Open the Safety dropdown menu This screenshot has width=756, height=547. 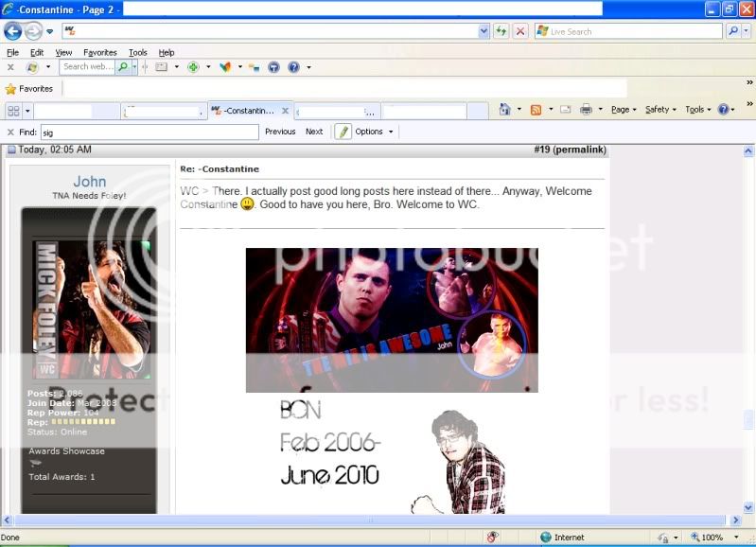click(x=659, y=110)
